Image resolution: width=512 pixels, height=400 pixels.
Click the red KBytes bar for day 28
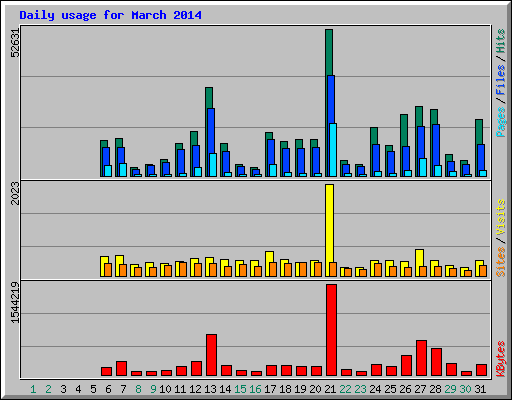(436, 362)
